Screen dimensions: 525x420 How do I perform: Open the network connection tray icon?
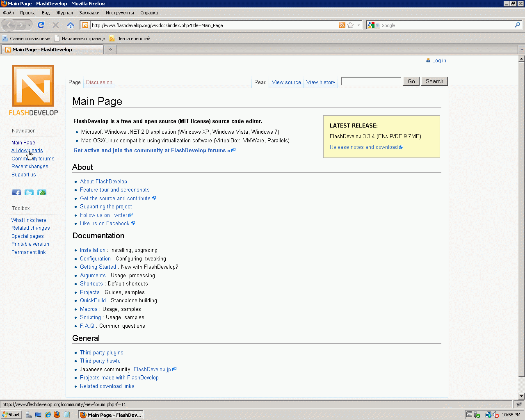tap(488, 415)
